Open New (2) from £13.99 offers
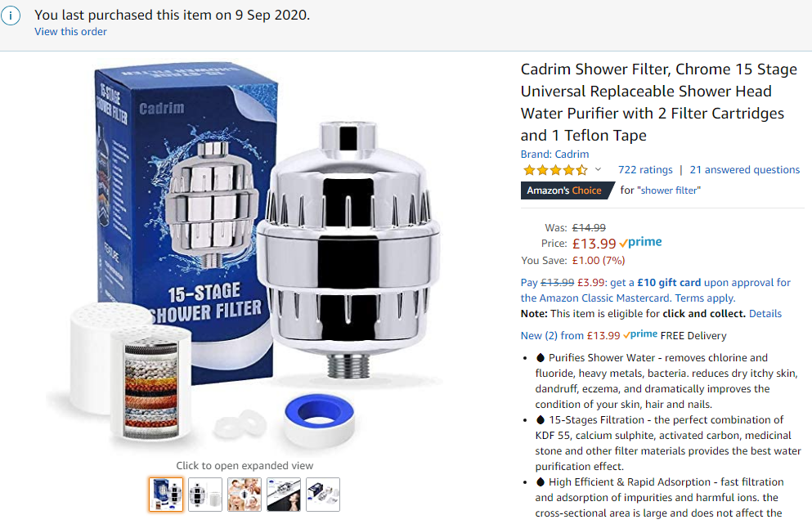This screenshot has height=524, width=812. tap(570, 335)
